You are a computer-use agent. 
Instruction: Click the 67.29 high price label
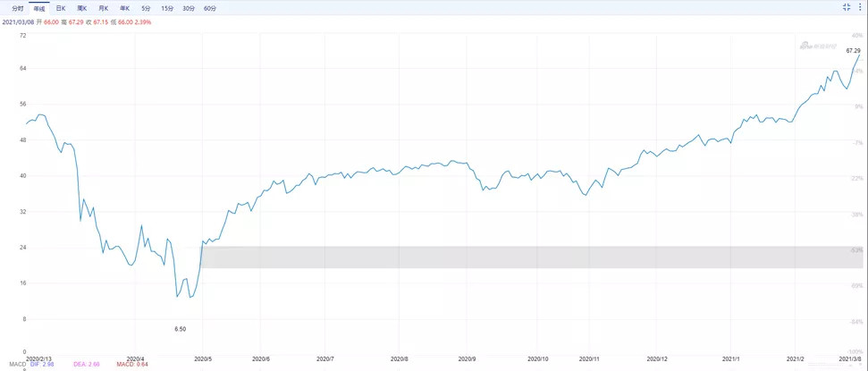[853, 50]
